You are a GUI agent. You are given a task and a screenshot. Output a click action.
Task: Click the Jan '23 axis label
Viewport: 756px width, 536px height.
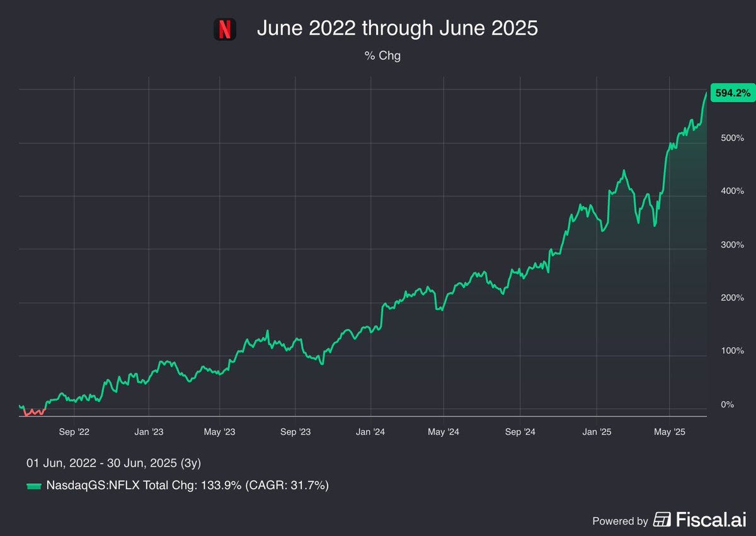[149, 432]
